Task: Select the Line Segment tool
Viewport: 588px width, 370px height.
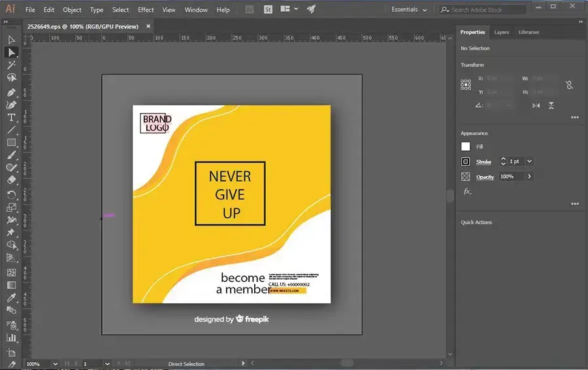Action: (x=11, y=130)
